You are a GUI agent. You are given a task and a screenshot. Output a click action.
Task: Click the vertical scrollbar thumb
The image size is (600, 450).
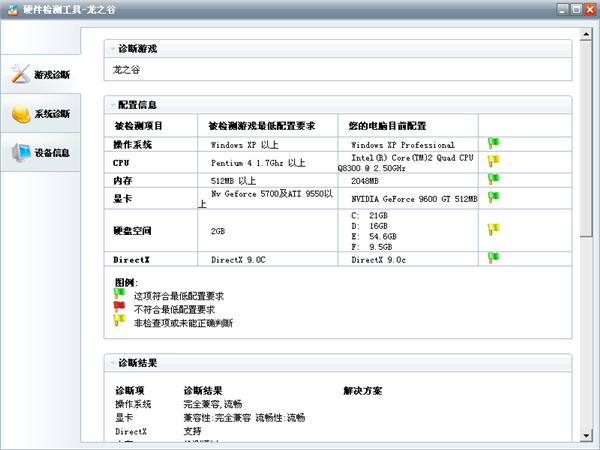coord(586,139)
